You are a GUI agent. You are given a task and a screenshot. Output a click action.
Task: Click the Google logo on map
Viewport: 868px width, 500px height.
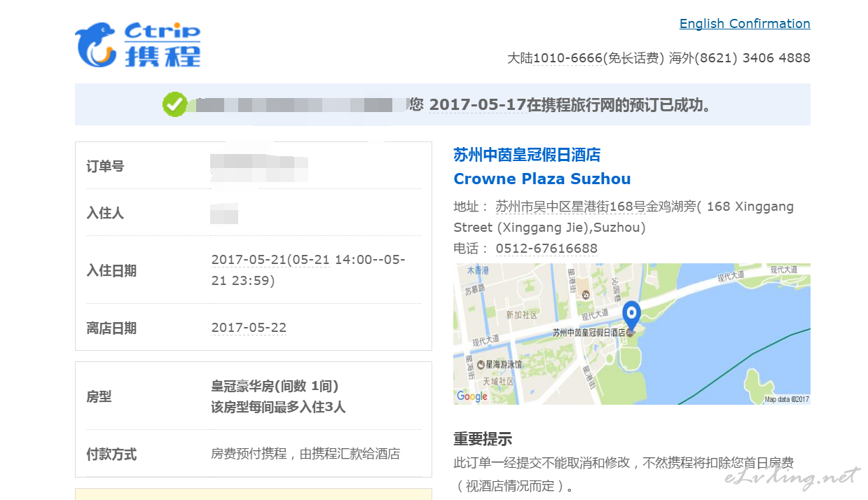(x=472, y=396)
